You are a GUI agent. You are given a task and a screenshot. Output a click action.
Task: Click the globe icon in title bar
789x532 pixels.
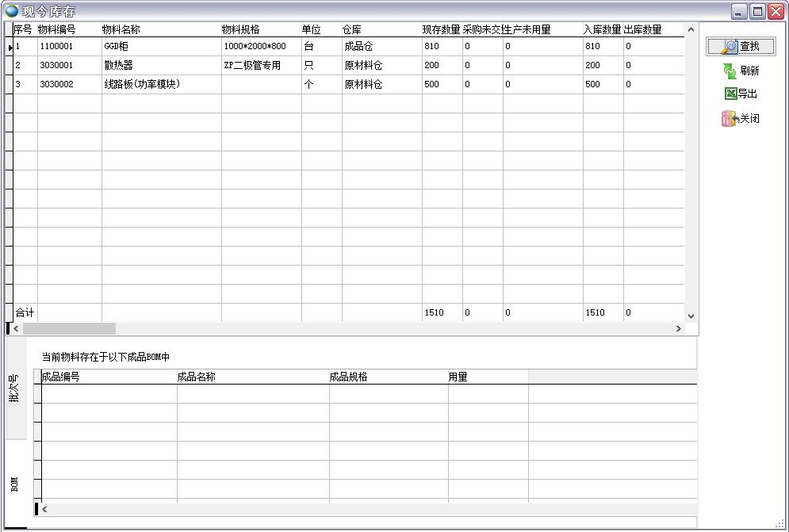pos(11,11)
